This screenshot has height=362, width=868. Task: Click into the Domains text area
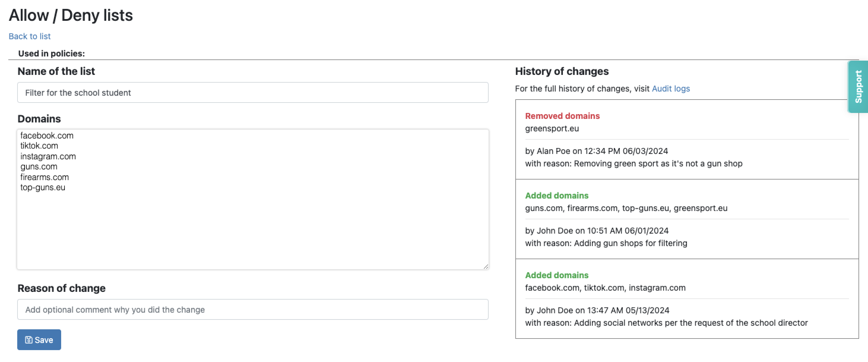point(253,199)
